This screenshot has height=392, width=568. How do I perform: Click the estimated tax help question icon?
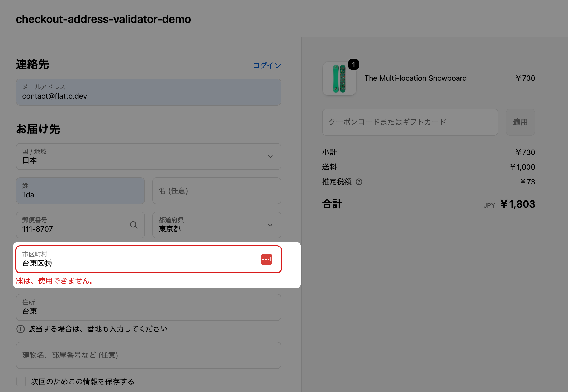[x=359, y=182]
